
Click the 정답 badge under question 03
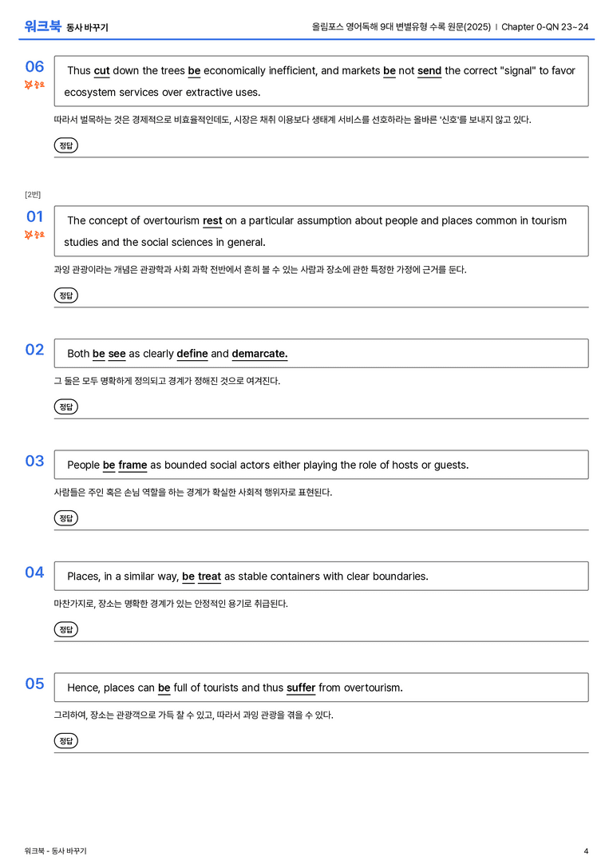65,518
